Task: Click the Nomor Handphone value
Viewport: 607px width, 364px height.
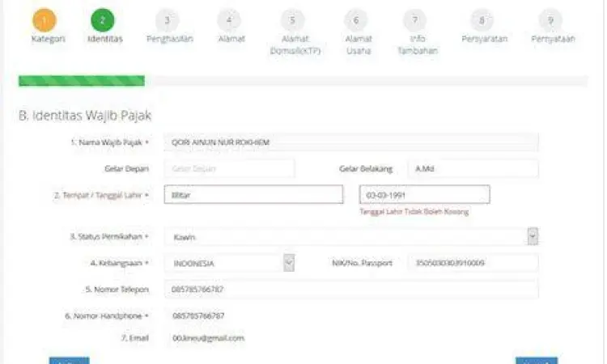Action: click(198, 315)
